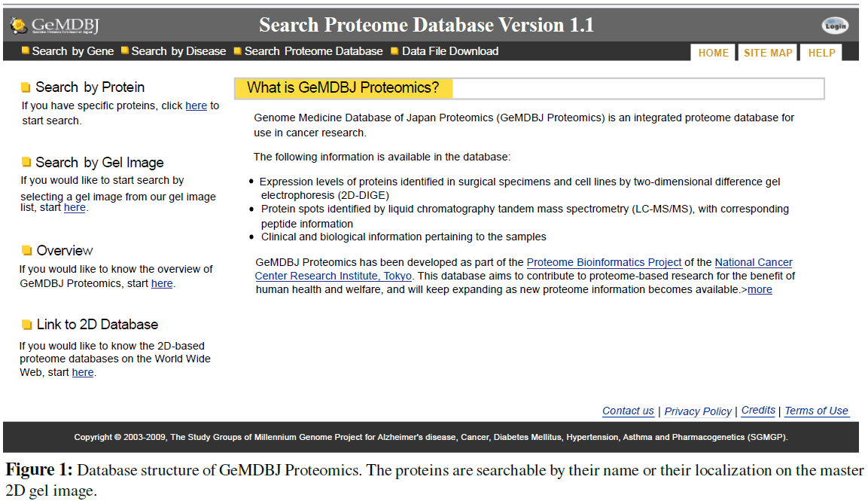Follow the 'here' link for gel image list

tap(75, 207)
